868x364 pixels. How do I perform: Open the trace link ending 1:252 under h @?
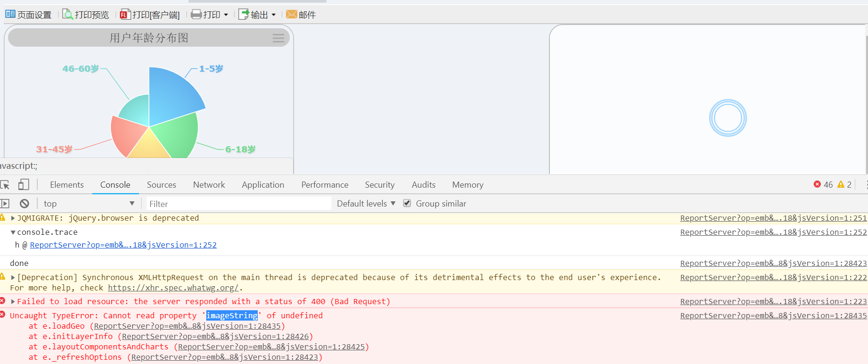click(123, 245)
